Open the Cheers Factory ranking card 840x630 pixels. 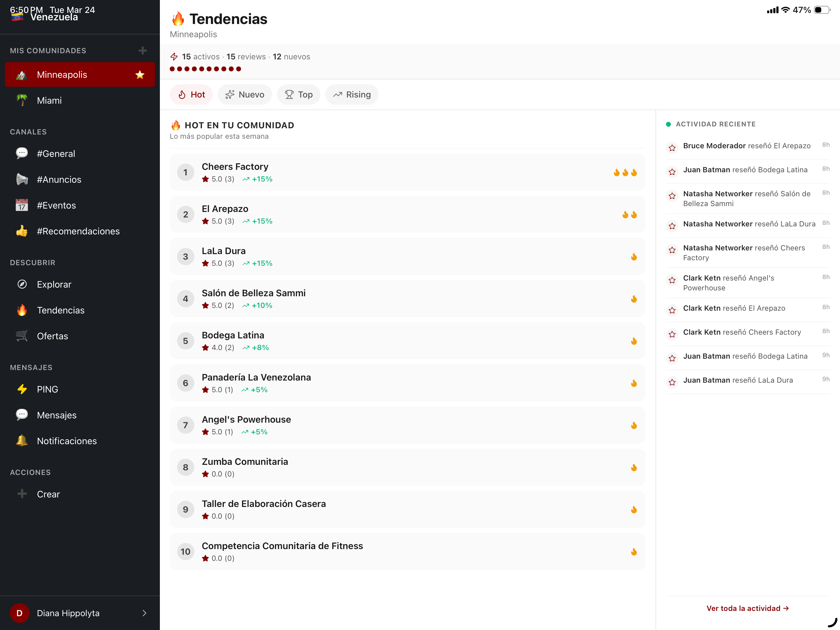[x=407, y=173]
